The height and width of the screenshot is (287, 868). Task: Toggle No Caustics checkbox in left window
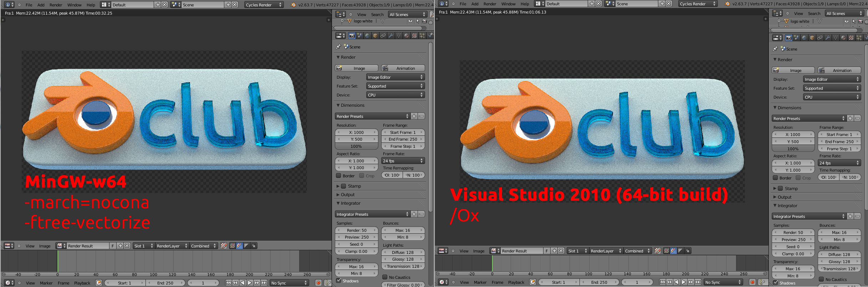(x=385, y=277)
